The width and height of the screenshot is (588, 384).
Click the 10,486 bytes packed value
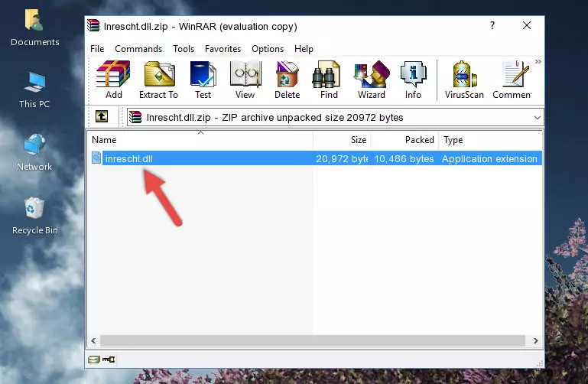404,158
